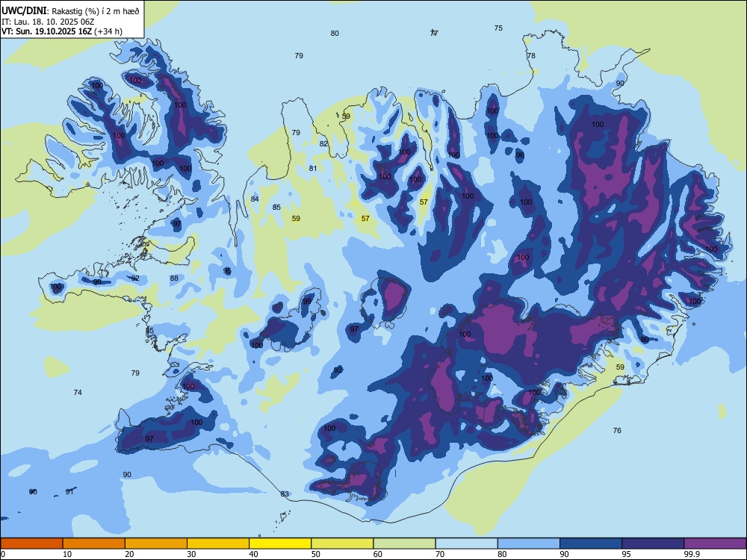Click the '76' value in the southeast sea
The height and width of the screenshot is (560, 747).
(x=617, y=431)
